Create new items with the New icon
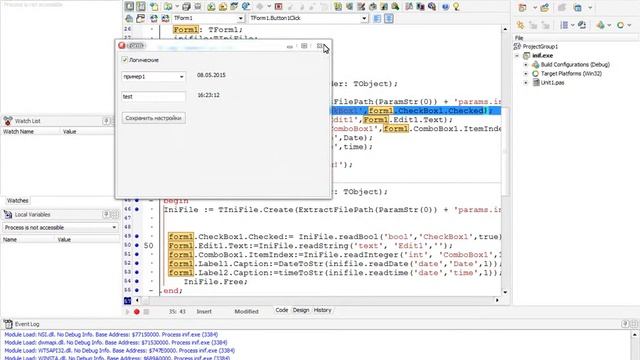Viewport: 640px width, 360px height. 154,7
